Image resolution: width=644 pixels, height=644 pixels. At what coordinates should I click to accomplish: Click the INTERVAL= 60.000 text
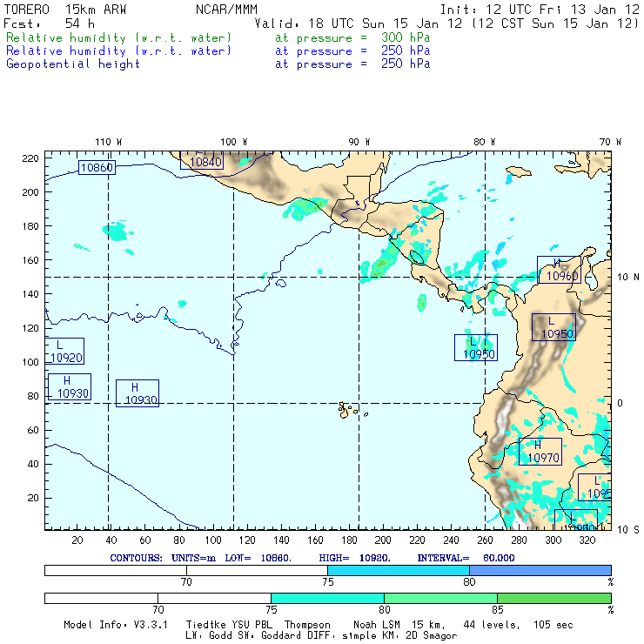[x=466, y=558]
